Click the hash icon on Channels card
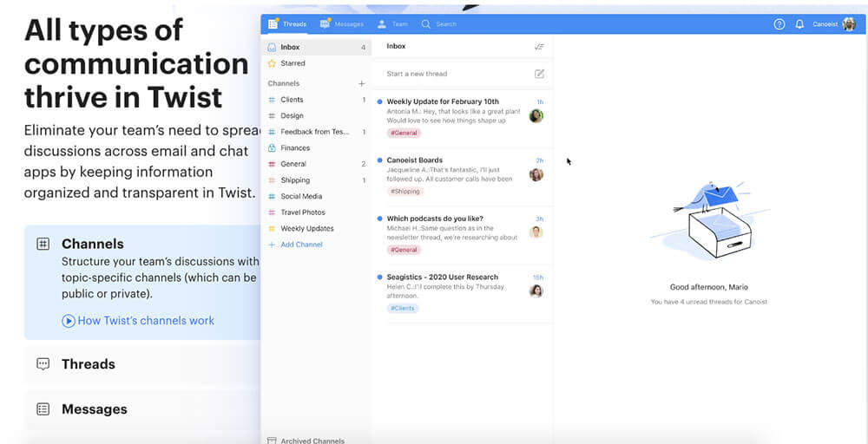Image resolution: width=868 pixels, height=444 pixels. point(43,244)
